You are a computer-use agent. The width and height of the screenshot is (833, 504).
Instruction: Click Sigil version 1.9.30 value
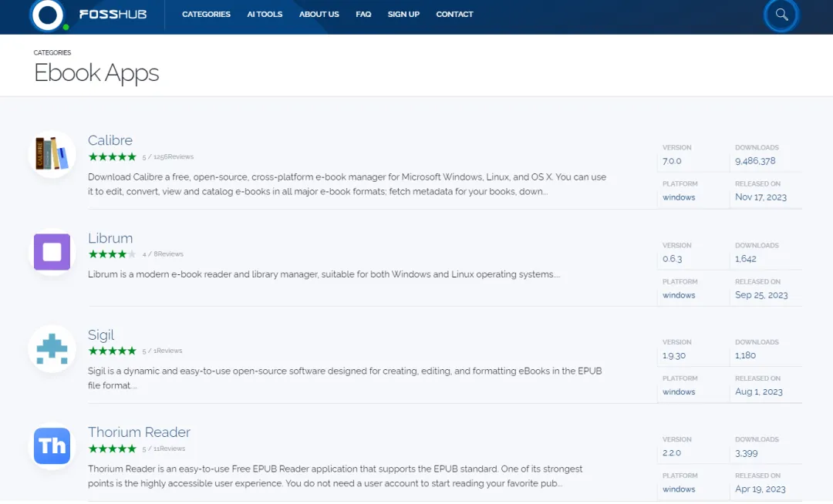pyautogui.click(x=673, y=355)
